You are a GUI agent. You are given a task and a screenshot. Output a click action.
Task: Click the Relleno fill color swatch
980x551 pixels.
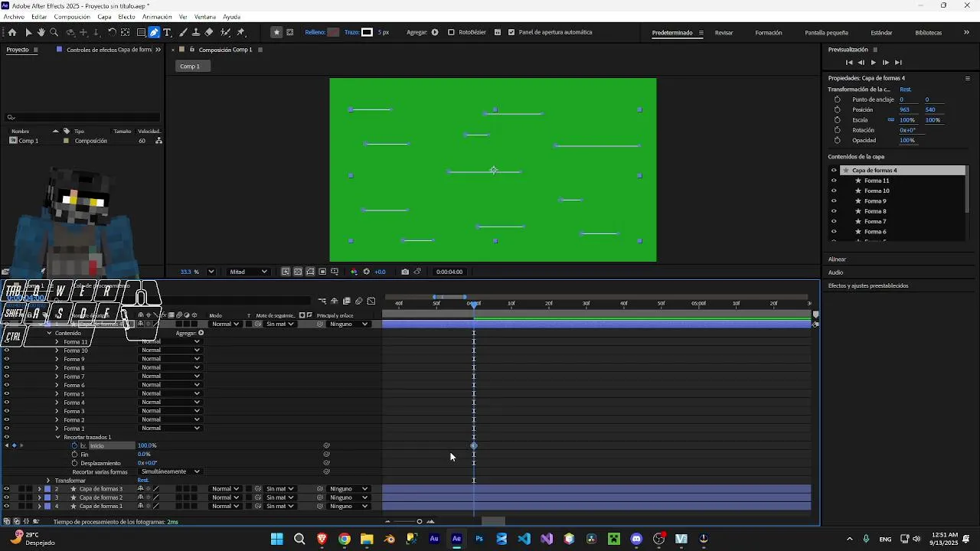334,32
